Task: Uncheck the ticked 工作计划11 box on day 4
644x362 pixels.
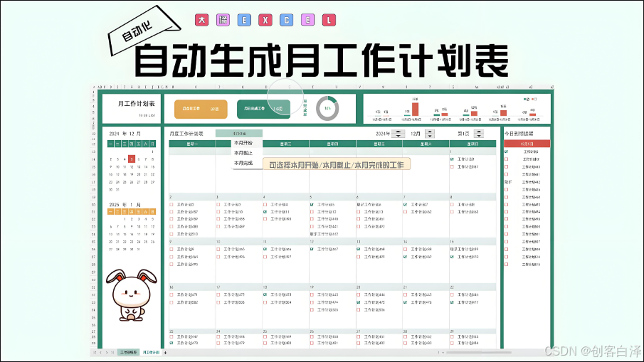Action: 265,212
